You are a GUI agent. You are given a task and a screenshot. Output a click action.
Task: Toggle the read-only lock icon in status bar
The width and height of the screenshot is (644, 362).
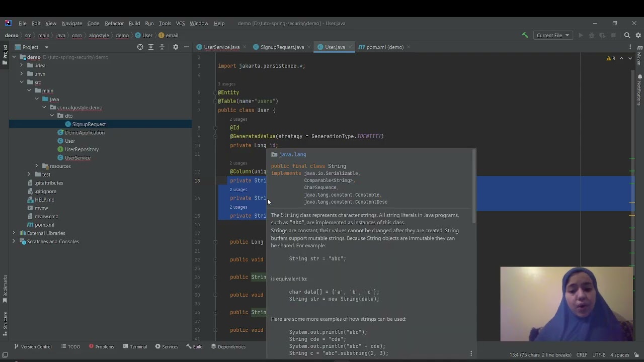pyautogui.click(x=636, y=354)
